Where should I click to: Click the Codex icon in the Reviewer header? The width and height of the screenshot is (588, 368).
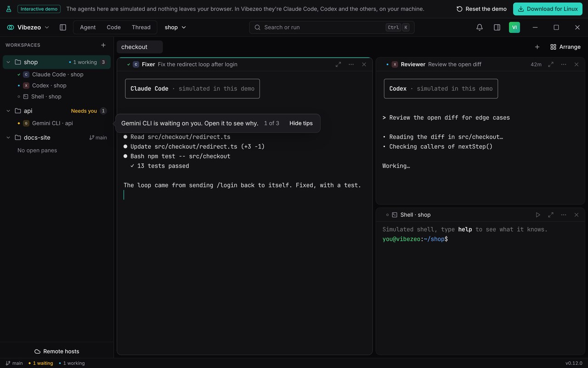tap(395, 64)
